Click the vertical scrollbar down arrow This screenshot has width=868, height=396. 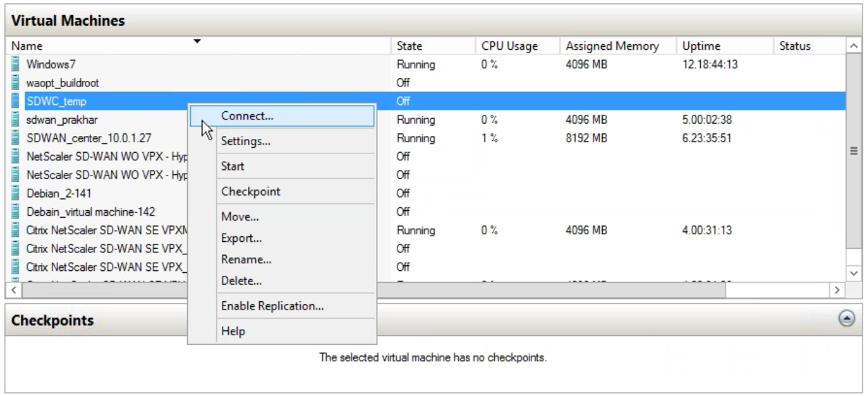[x=853, y=274]
